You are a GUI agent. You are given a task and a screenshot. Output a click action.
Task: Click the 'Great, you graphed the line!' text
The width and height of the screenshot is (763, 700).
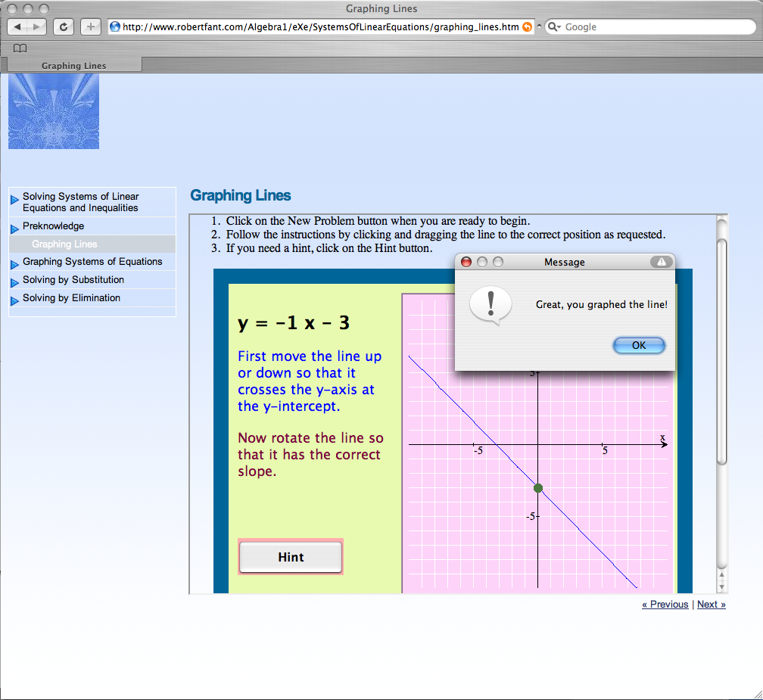(x=602, y=304)
